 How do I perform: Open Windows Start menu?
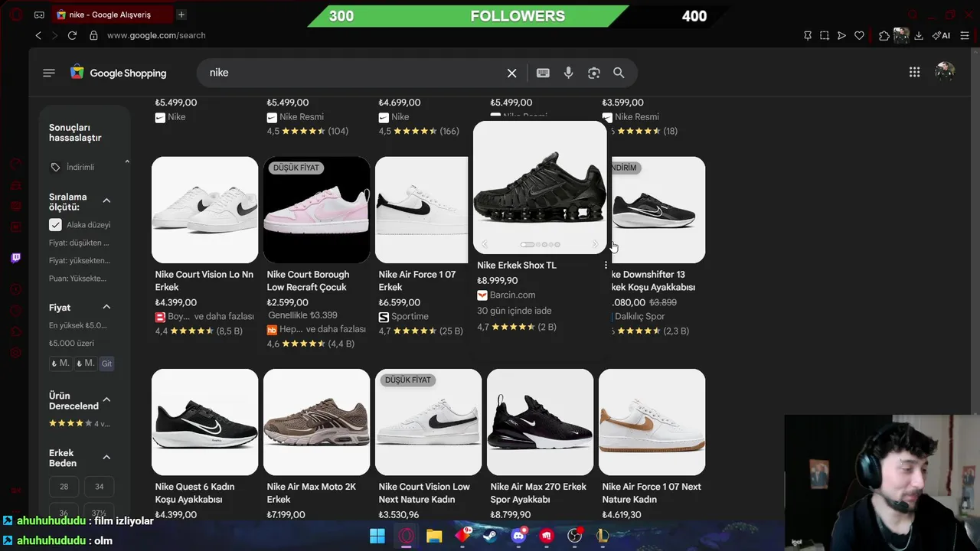377,536
